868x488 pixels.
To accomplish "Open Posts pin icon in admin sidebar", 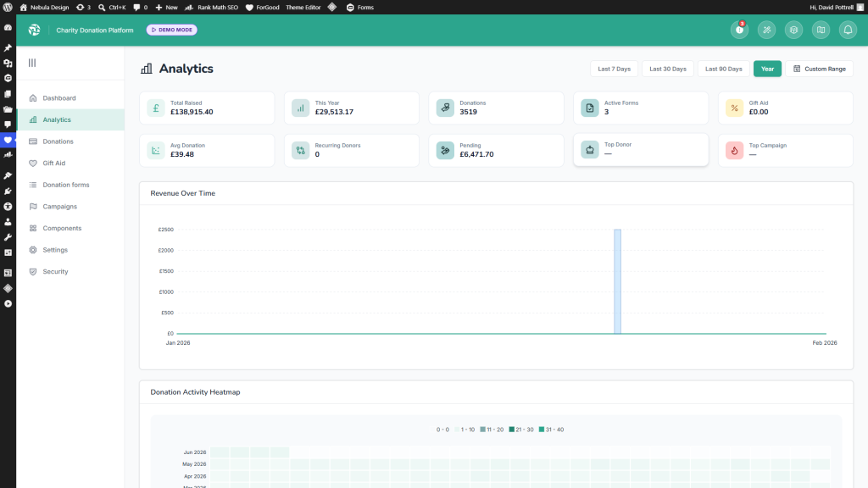I will pyautogui.click(x=8, y=48).
